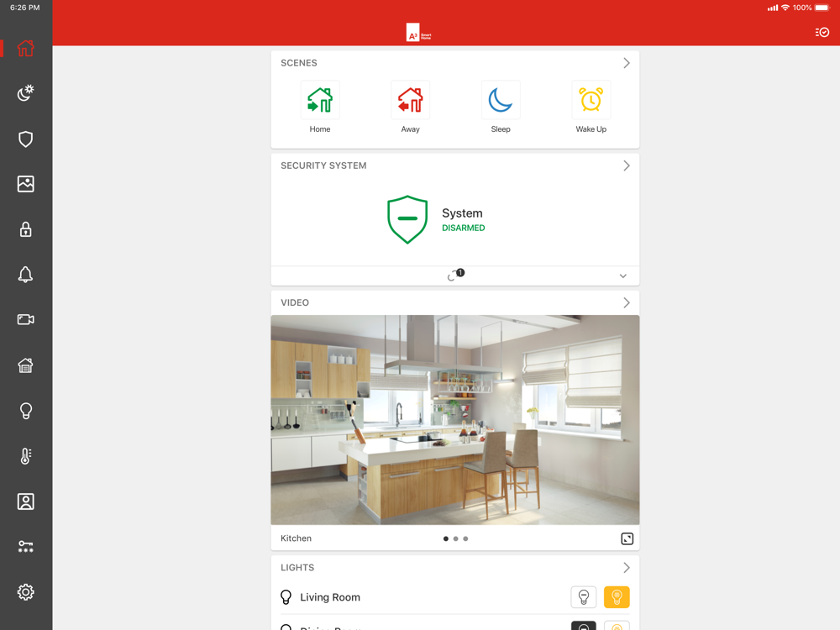840x630 pixels.
Task: Expand the Kitchen video to fullscreen
Action: pos(627,539)
